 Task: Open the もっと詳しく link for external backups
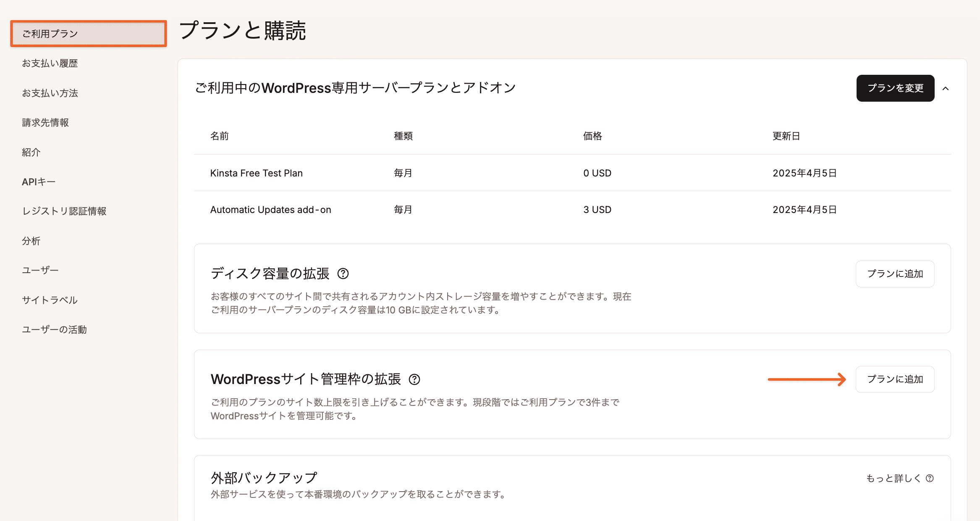pos(894,478)
